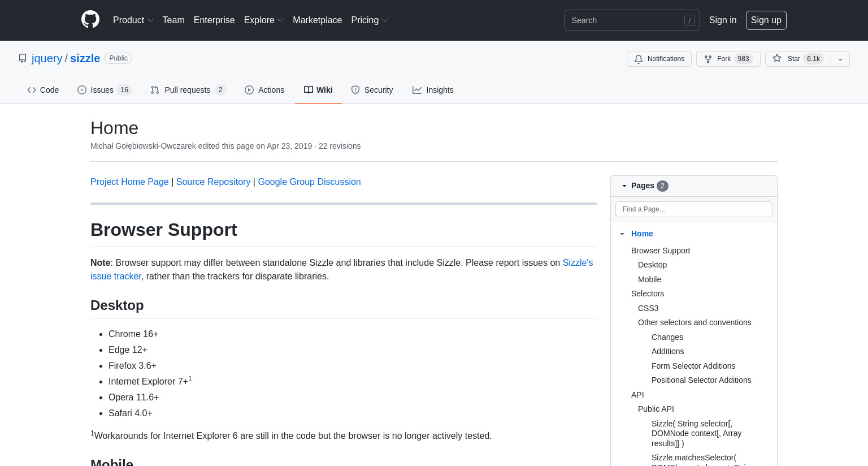Image resolution: width=868 pixels, height=466 pixels.
Task: Click the Browser Support heading
Action: pos(164,230)
